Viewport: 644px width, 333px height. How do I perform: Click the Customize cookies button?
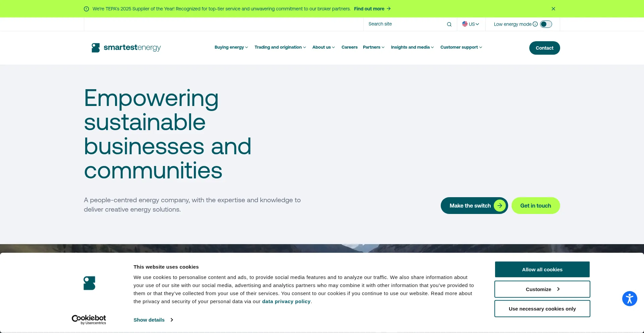[x=542, y=289]
